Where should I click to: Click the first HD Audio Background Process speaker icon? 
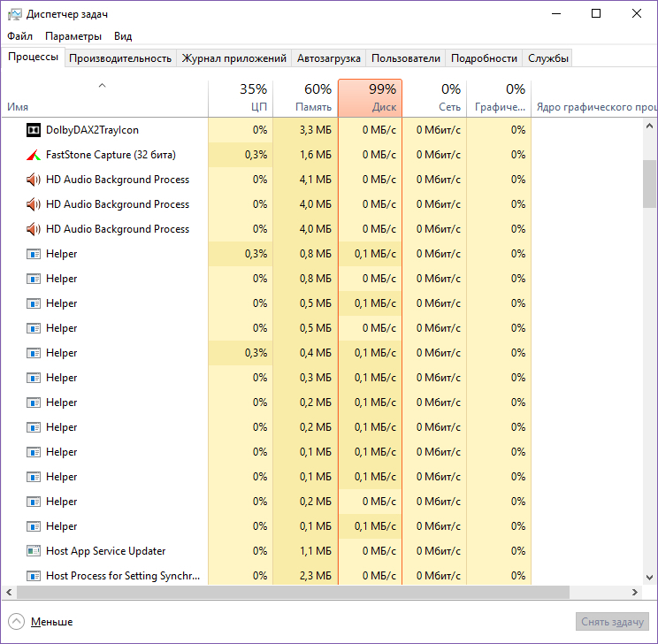click(x=34, y=180)
